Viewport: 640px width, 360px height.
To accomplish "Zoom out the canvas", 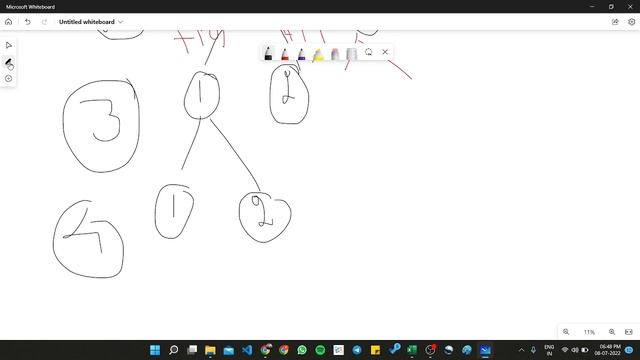I will click(566, 332).
